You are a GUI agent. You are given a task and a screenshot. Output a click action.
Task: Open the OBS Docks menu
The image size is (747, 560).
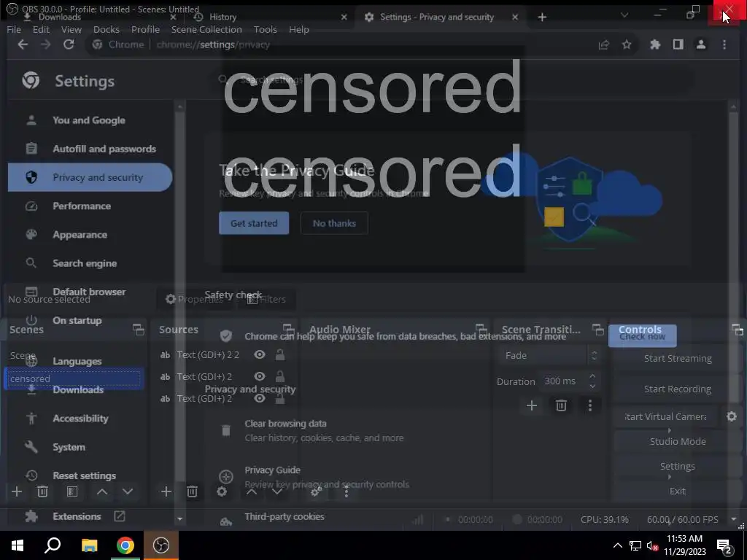tap(107, 29)
